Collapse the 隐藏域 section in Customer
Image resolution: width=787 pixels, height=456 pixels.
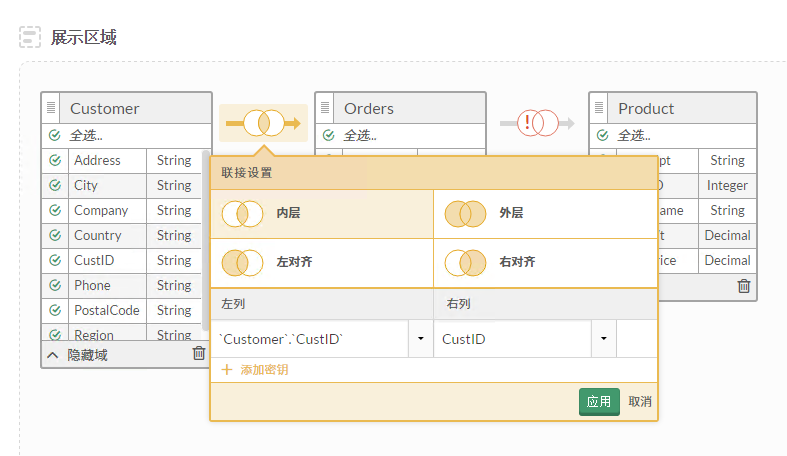(53, 355)
